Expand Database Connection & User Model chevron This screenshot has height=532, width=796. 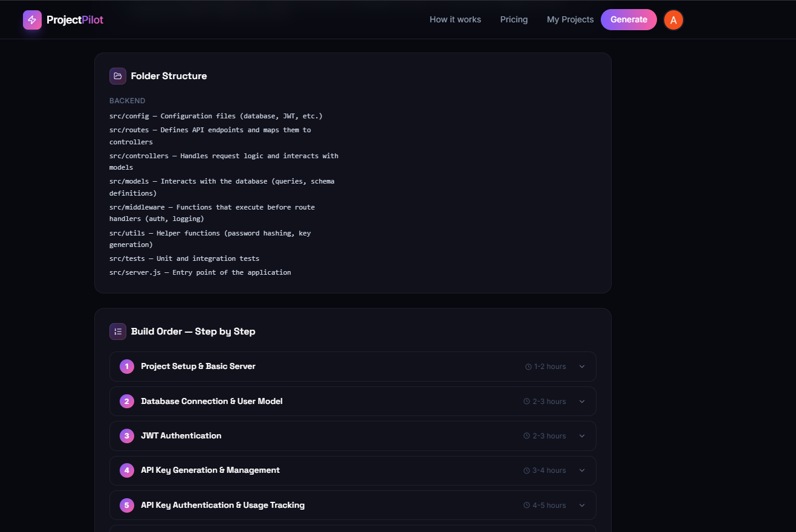click(582, 402)
